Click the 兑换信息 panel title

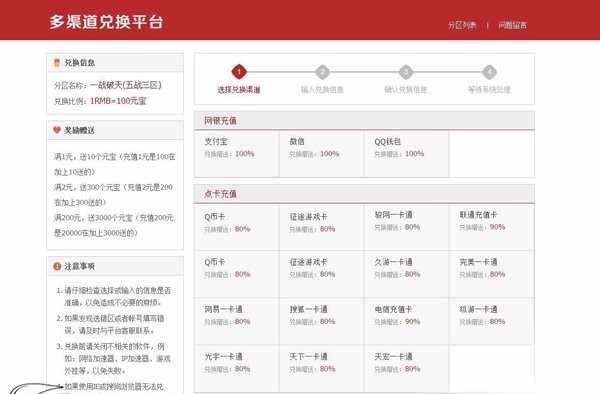click(80, 63)
